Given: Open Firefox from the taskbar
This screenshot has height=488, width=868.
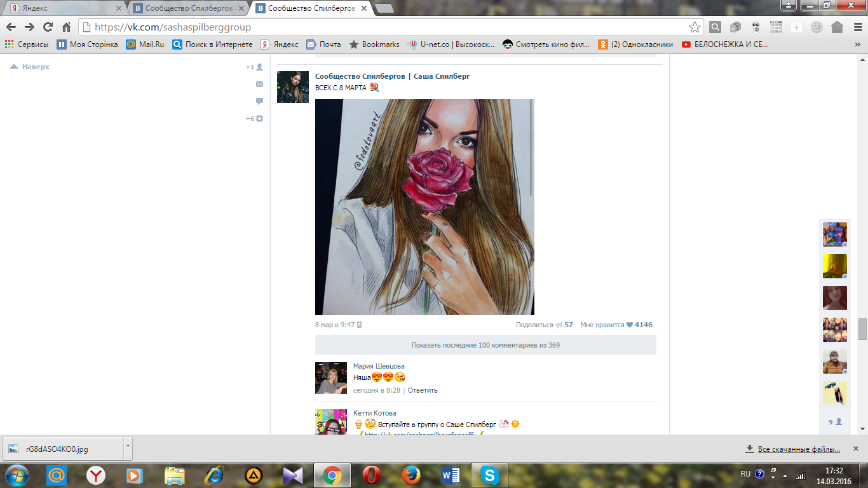Looking at the screenshot, I should (x=411, y=475).
